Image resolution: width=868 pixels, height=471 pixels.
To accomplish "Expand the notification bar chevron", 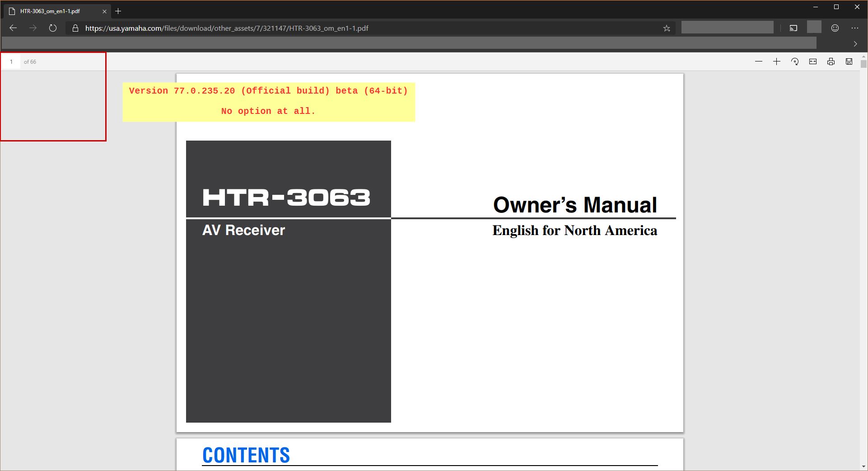I will point(855,44).
